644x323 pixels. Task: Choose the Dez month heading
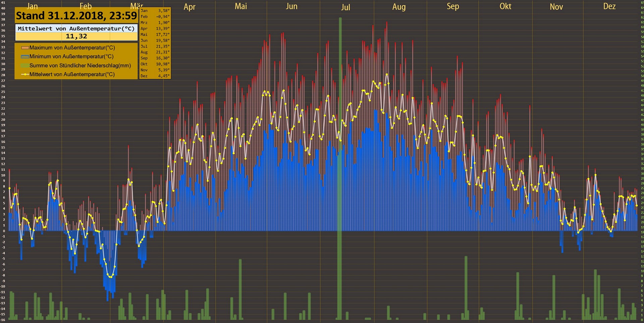click(609, 6)
